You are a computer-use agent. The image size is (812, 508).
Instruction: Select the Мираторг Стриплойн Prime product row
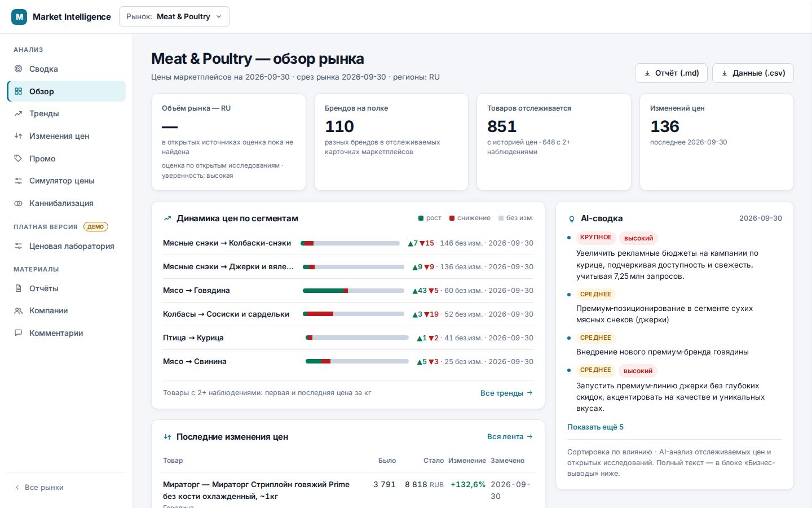(x=348, y=490)
